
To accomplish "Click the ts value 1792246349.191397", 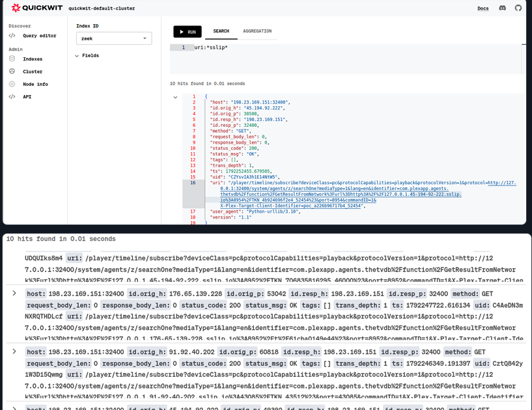I will 438,364.
